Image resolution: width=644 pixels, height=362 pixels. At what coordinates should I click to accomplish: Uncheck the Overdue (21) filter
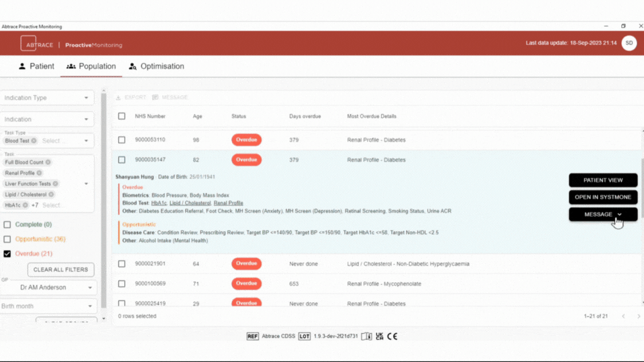coord(7,254)
